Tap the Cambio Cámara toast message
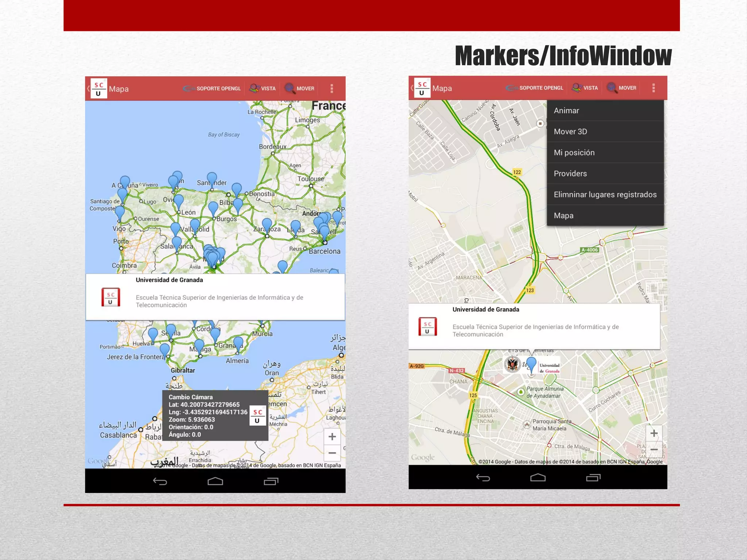Viewport: 747px width, 560px height. [215, 416]
